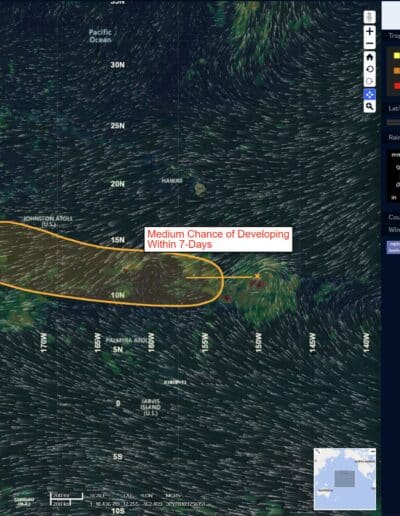Screen dimensions: 400x516
Task: Zoom in with the plus button
Action: 369,31
